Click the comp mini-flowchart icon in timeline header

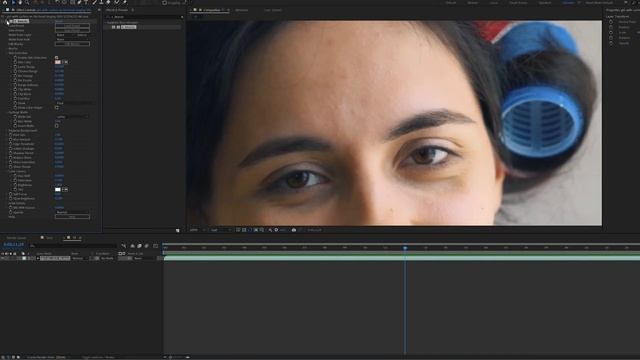(x=124, y=246)
